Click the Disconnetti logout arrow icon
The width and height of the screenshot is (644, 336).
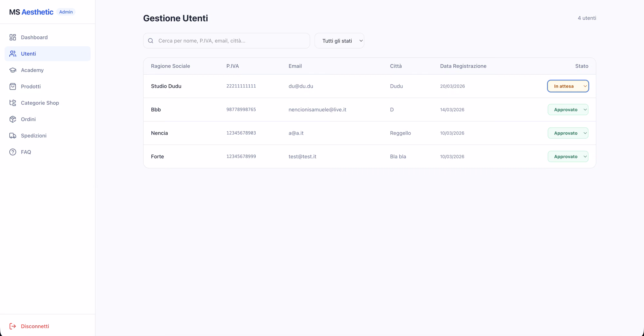[x=13, y=326]
